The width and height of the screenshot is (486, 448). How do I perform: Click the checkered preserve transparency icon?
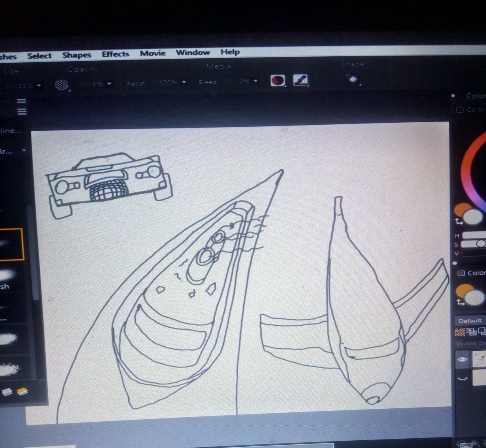tap(460, 332)
